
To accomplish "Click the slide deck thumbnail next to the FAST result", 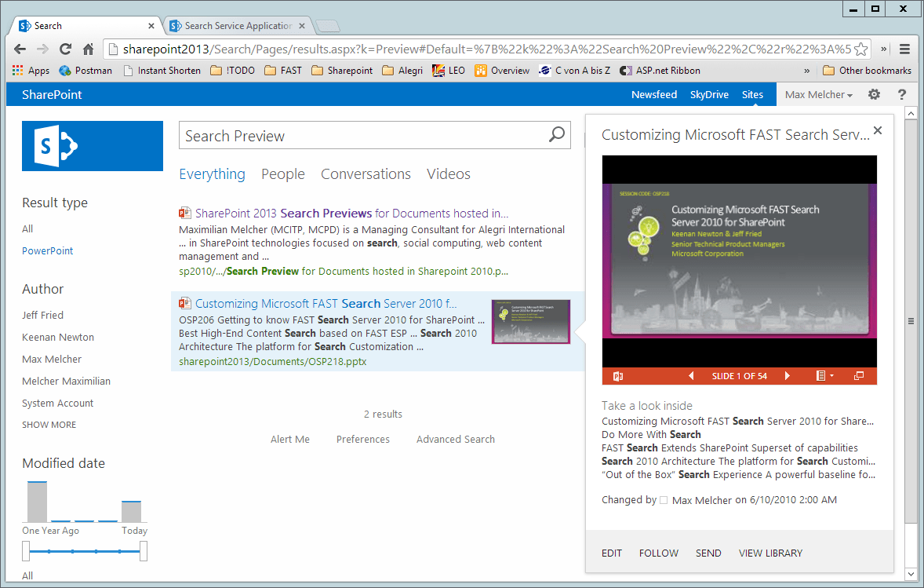I will [x=530, y=321].
